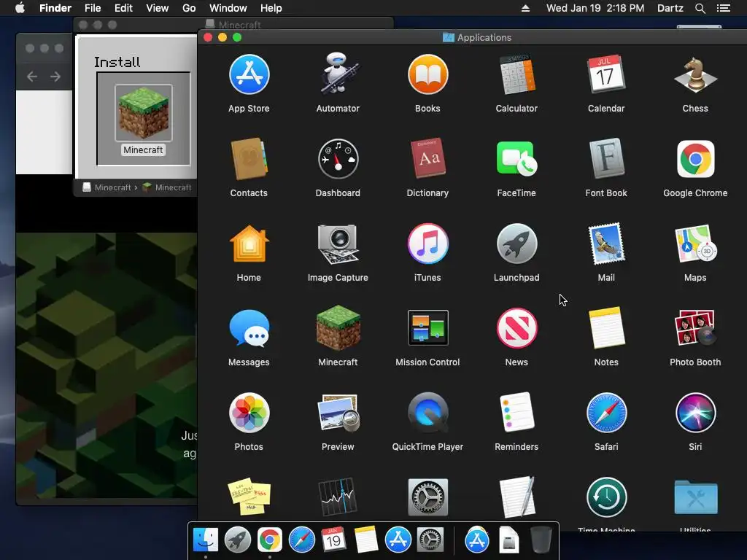Open the Mail app icon
This screenshot has width=747, height=560.
[605, 244]
